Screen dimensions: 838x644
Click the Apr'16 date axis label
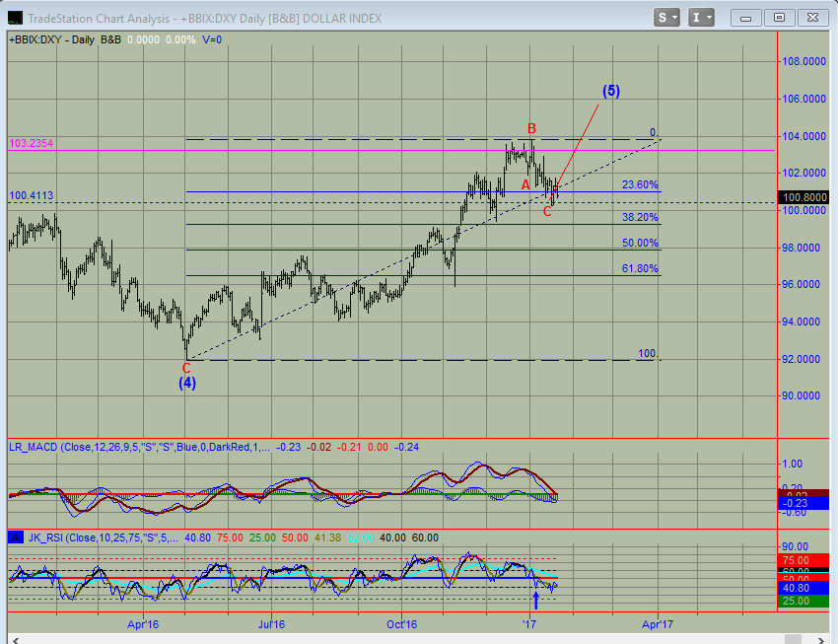[143, 624]
